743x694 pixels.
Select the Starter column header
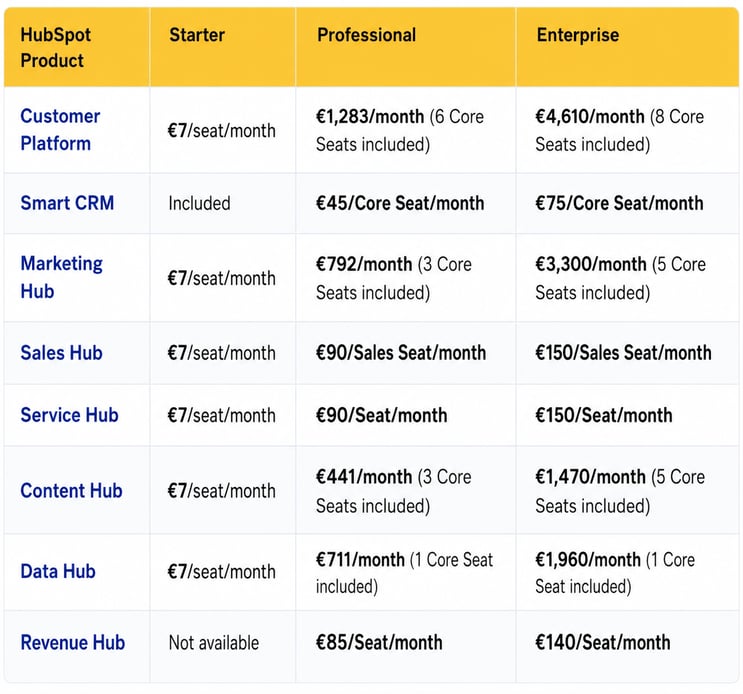197,35
